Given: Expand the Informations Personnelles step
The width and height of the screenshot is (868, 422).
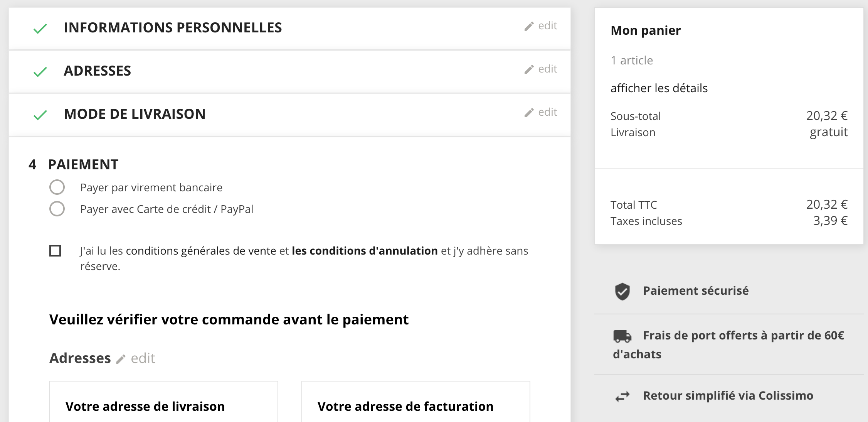Looking at the screenshot, I should coord(290,28).
